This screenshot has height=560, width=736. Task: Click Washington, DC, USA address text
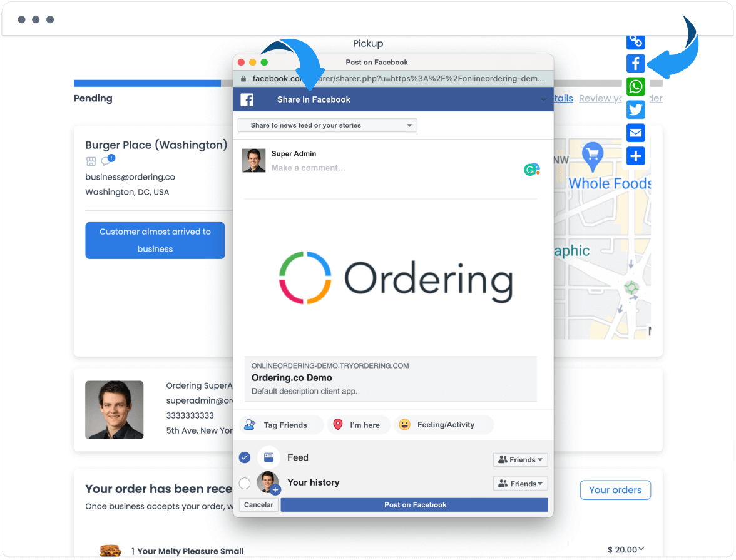point(127,192)
